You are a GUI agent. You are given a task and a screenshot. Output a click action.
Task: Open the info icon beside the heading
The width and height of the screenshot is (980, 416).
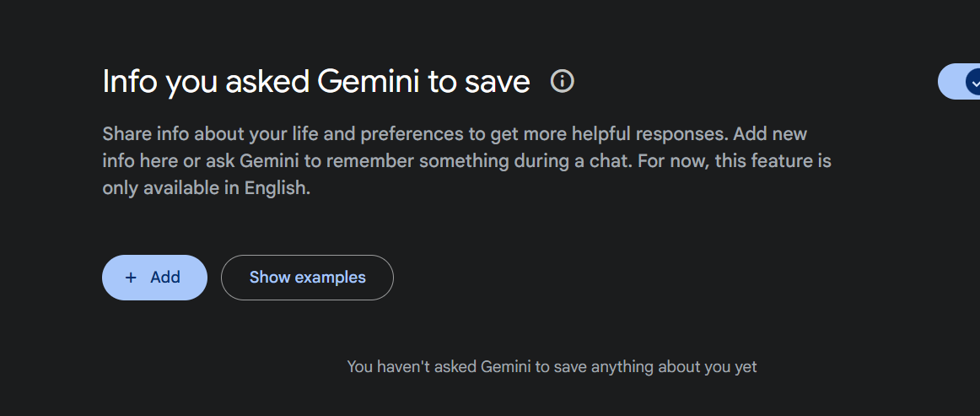tap(562, 81)
